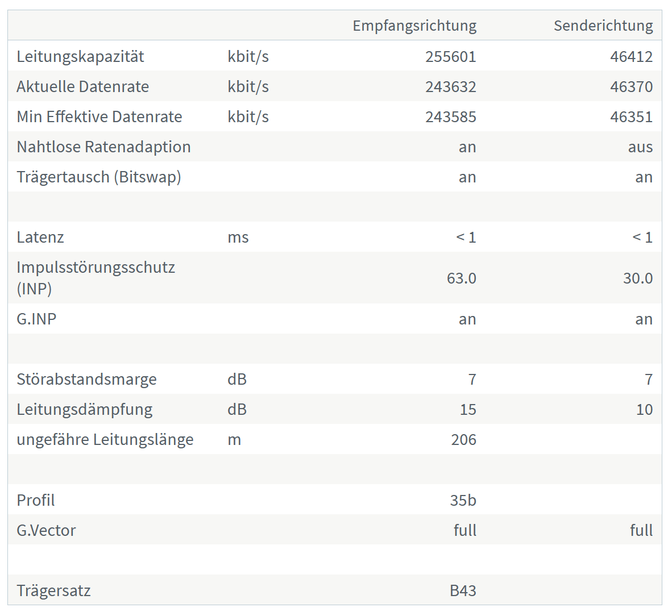Click the Nahtlose Ratenadaption label
672x616 pixels.
click(x=103, y=147)
